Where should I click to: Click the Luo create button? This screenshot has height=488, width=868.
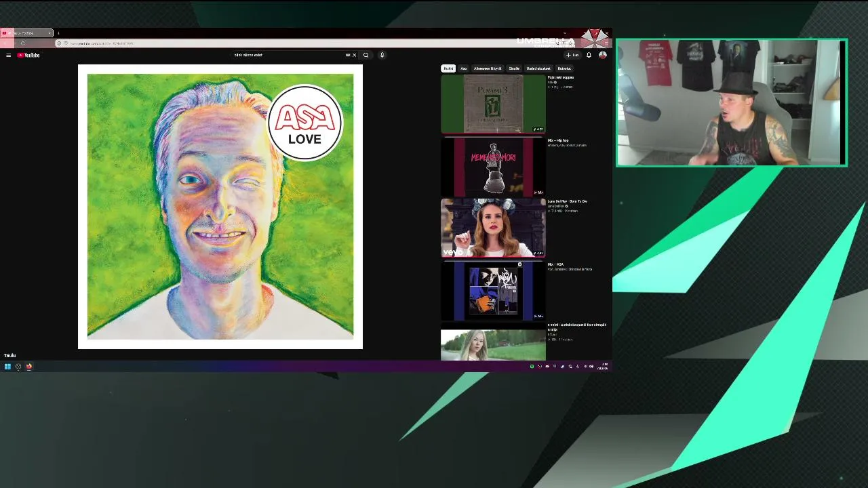(573, 55)
